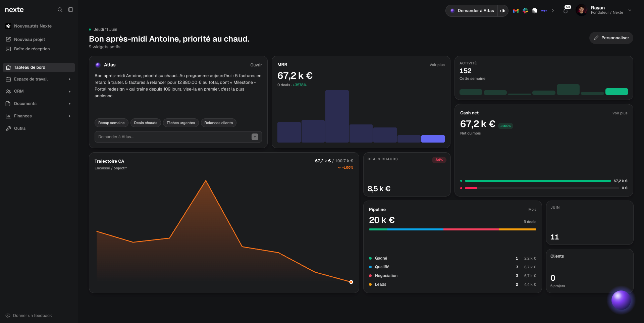Select the Deals chauds chip

(x=146, y=123)
